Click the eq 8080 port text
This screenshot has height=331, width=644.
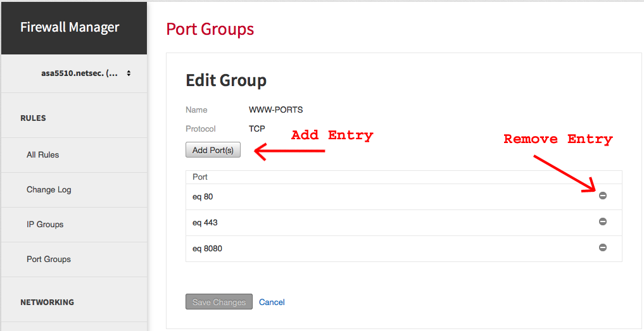point(208,249)
